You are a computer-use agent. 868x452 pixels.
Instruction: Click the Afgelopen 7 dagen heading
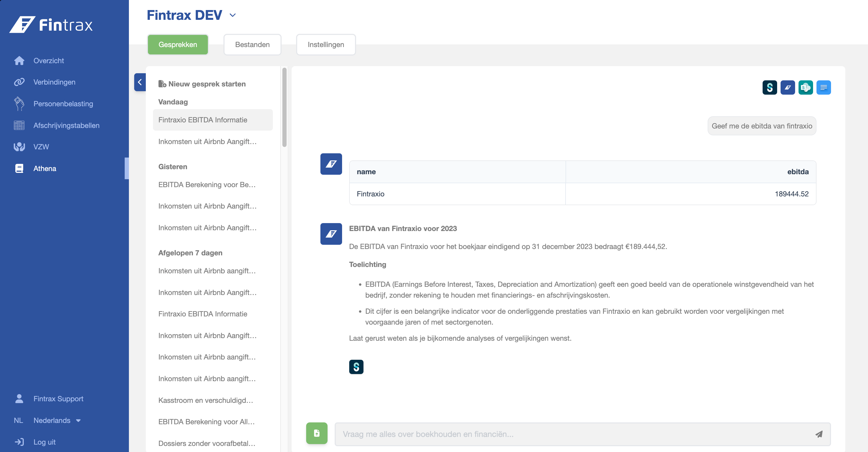pyautogui.click(x=190, y=253)
